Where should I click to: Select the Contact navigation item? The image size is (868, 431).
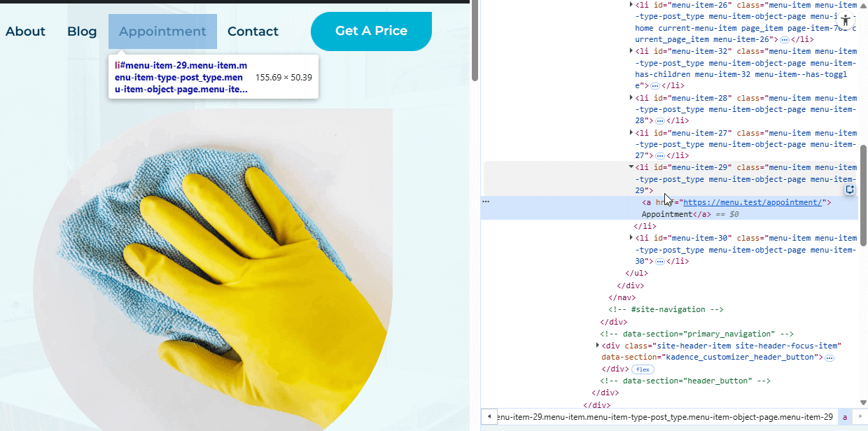click(x=253, y=31)
